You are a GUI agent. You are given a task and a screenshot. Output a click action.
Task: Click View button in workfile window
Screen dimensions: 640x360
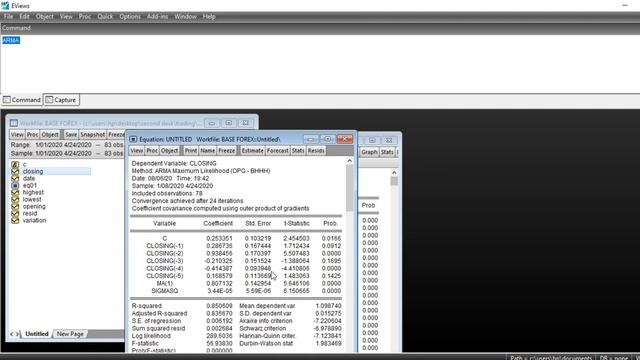tap(17, 134)
